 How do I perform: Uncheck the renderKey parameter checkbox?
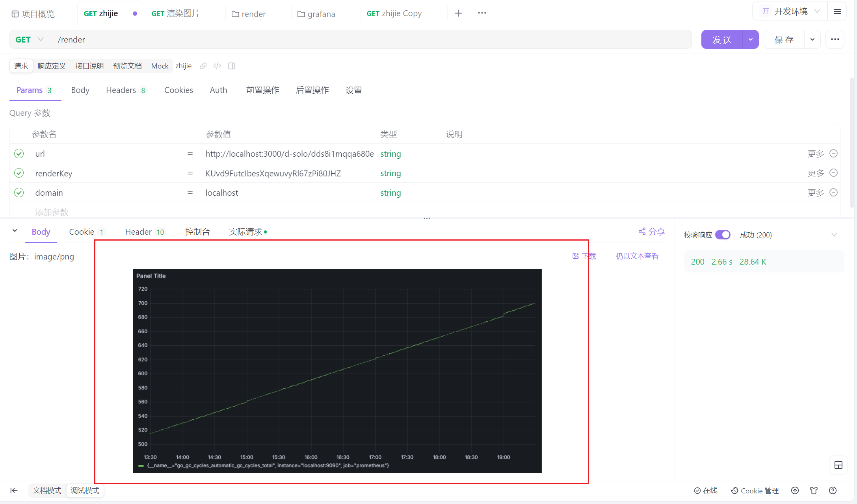pos(19,173)
